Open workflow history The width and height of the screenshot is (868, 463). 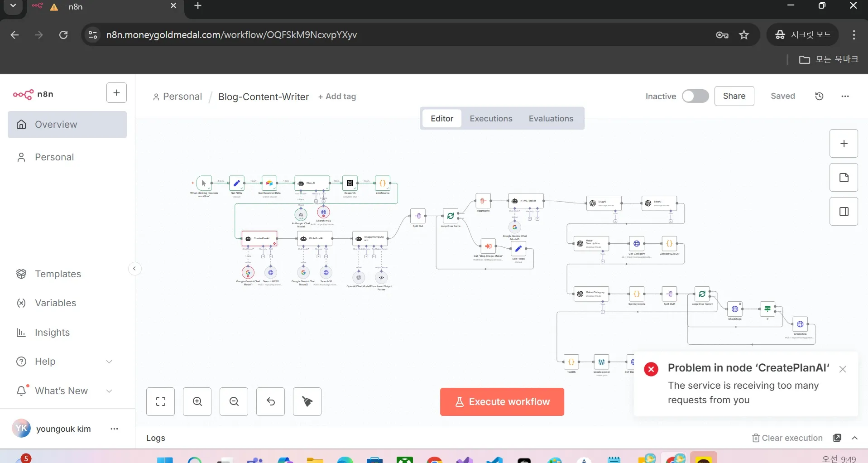[820, 96]
